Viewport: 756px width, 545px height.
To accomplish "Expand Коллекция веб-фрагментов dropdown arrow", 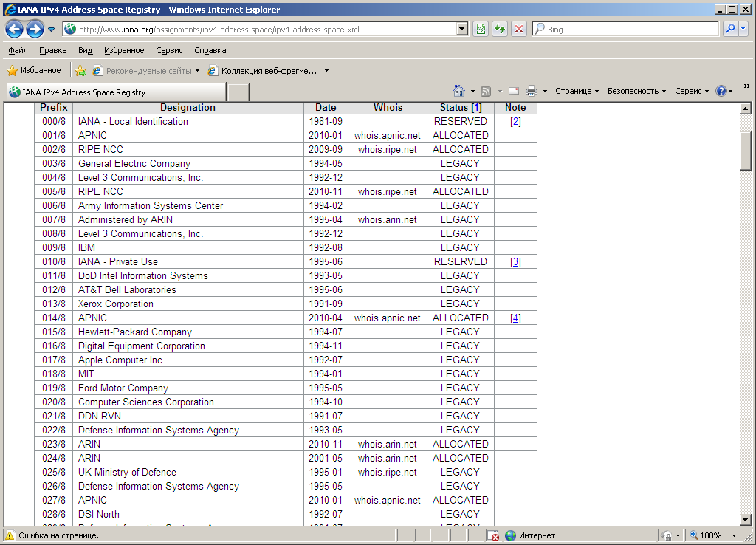I will (x=326, y=71).
